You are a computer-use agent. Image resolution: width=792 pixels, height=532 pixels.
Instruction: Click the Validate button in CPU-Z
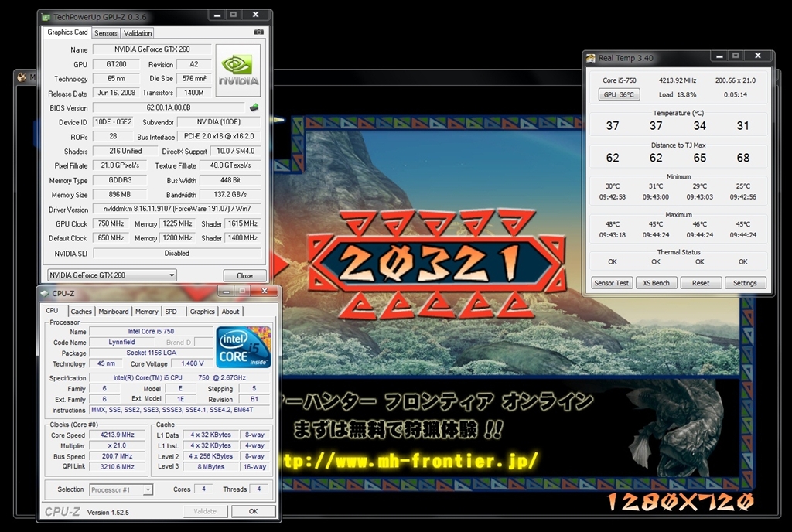pos(205,511)
